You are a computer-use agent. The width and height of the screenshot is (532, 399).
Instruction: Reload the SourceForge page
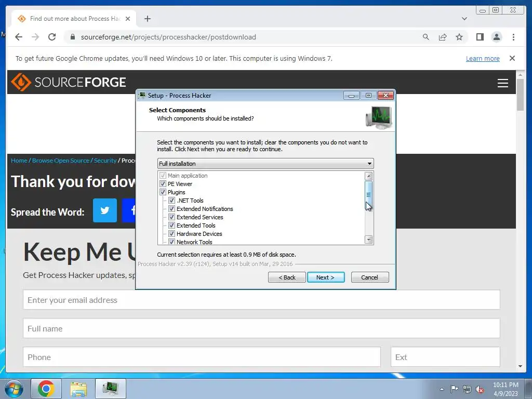(x=52, y=37)
